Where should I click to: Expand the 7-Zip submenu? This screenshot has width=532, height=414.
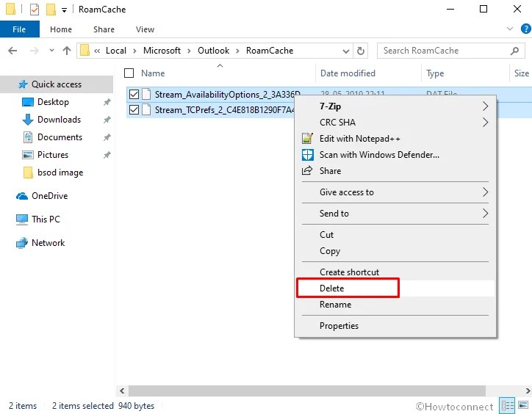click(395, 106)
